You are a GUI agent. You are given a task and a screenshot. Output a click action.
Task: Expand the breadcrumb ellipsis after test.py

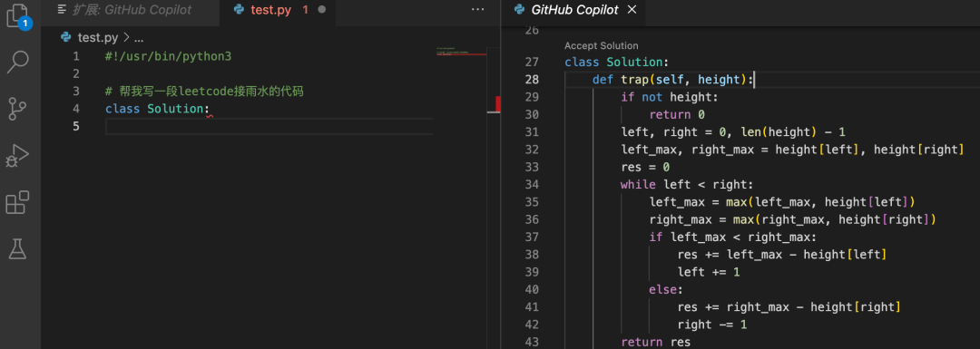[x=139, y=38]
